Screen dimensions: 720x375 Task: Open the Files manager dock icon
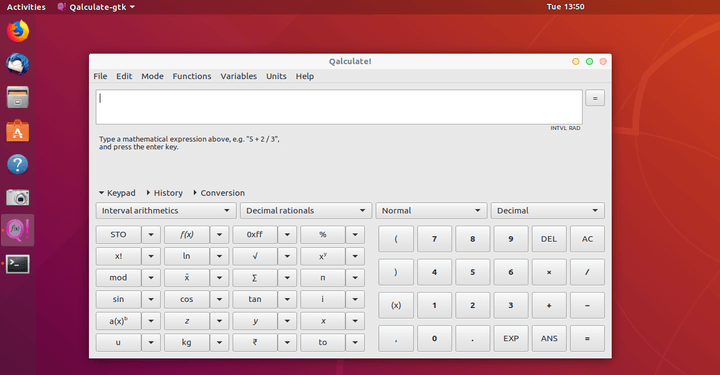point(17,97)
